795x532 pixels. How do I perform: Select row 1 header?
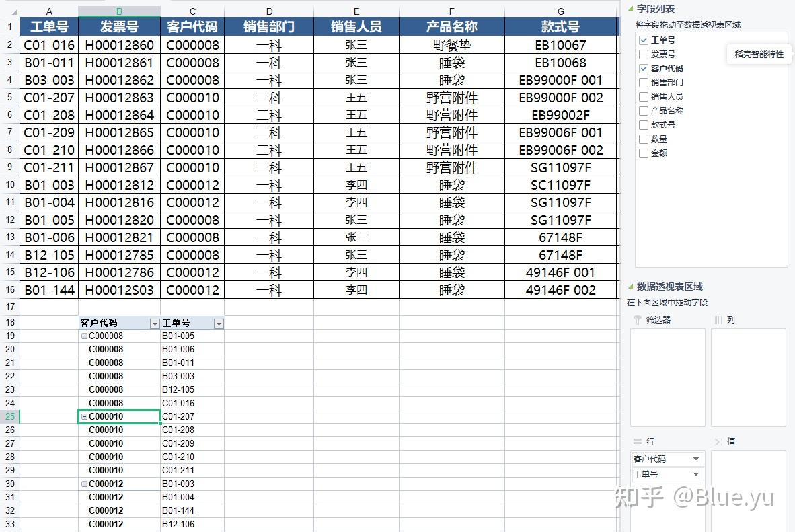click(10, 26)
